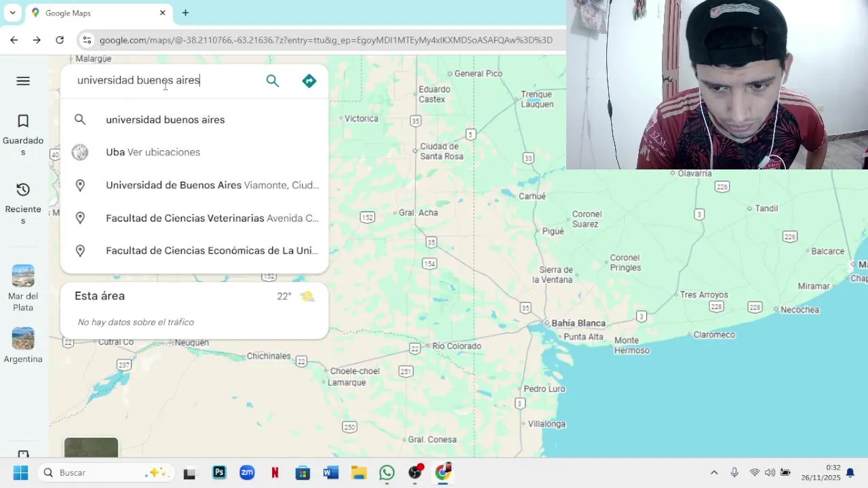
Task: Open the Guardados bookmark panel
Action: [23, 135]
